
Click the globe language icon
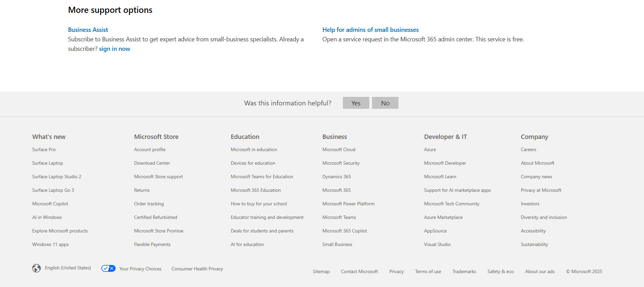pyautogui.click(x=36, y=268)
